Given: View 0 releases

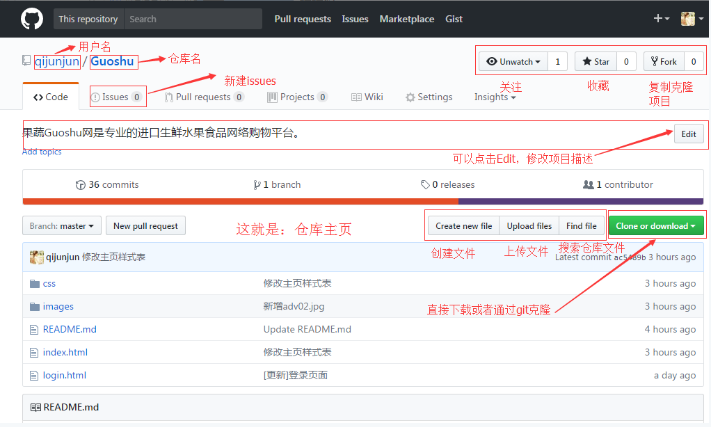Looking at the screenshot, I should 448,184.
